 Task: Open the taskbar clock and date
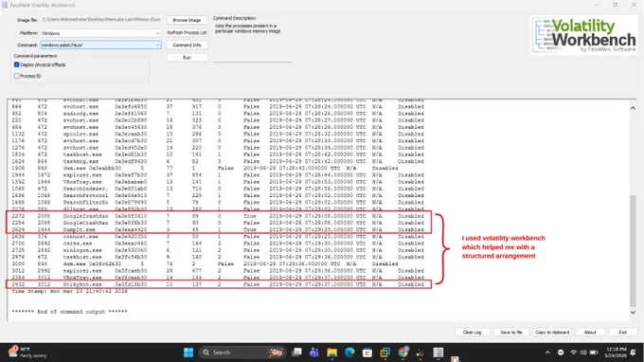(616, 353)
